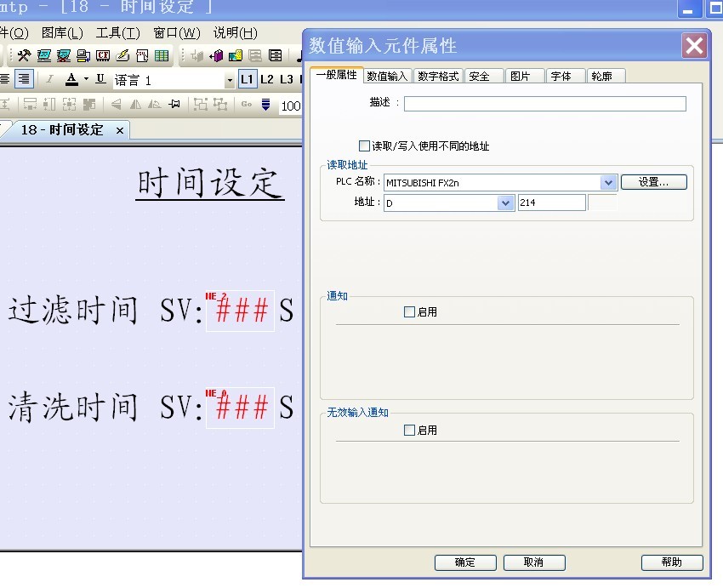This screenshot has height=588, width=723.
Task: Enable different read/write address checkbox
Action: 365,146
